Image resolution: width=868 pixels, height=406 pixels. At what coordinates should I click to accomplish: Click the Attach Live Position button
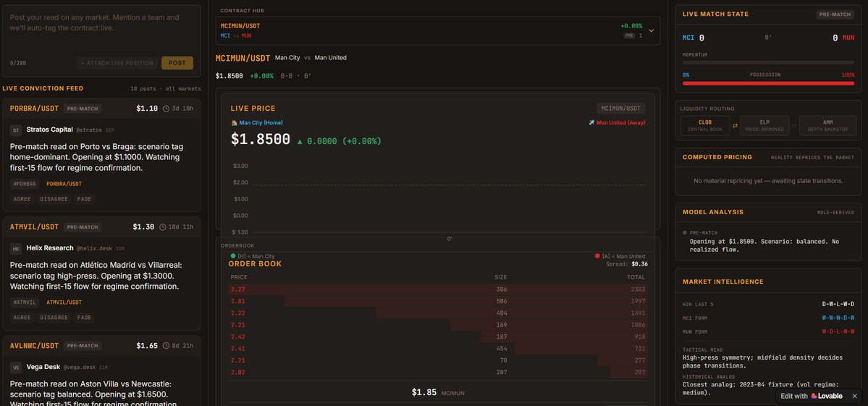coord(117,63)
